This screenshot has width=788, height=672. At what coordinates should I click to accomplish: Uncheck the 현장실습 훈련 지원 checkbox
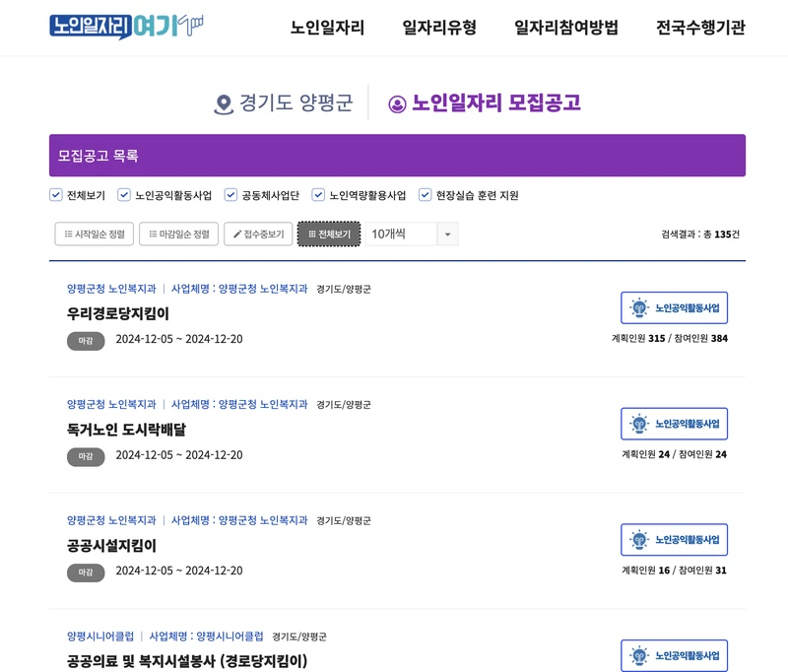(x=425, y=194)
